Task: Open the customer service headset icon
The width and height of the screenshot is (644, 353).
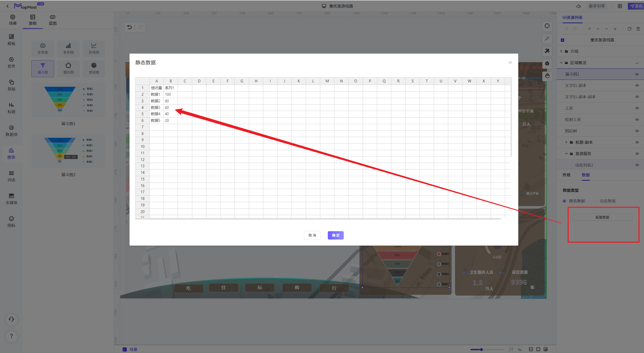Action: click(11, 319)
